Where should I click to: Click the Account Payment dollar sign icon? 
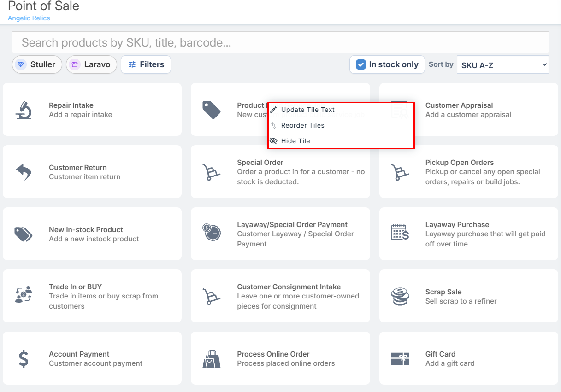coord(24,359)
